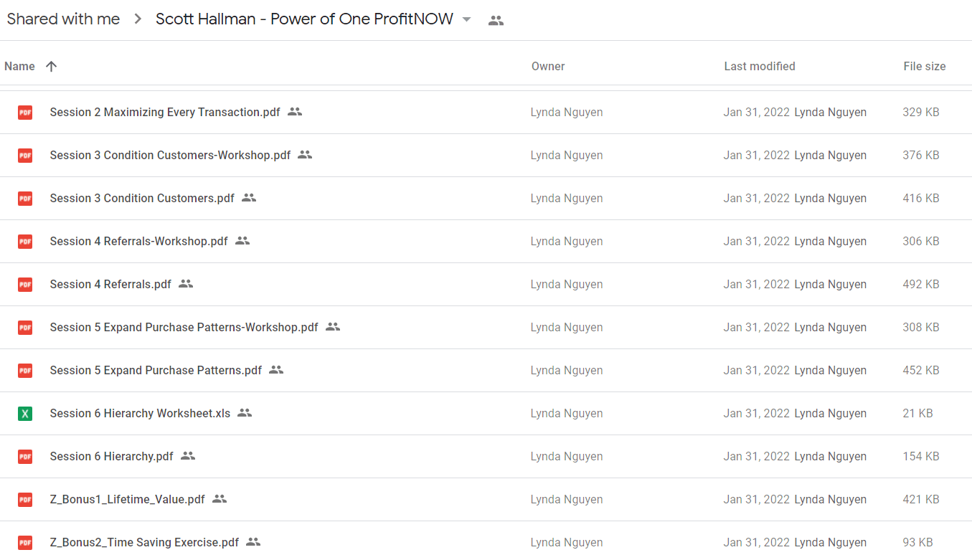Sort files by Name column
This screenshot has width=972, height=560.
pos(19,66)
